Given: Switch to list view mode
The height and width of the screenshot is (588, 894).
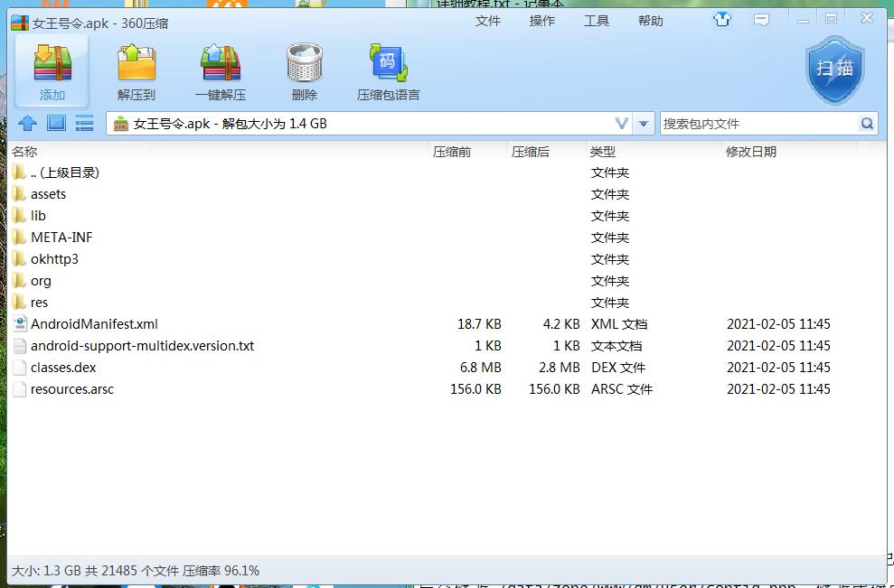Looking at the screenshot, I should click(84, 124).
